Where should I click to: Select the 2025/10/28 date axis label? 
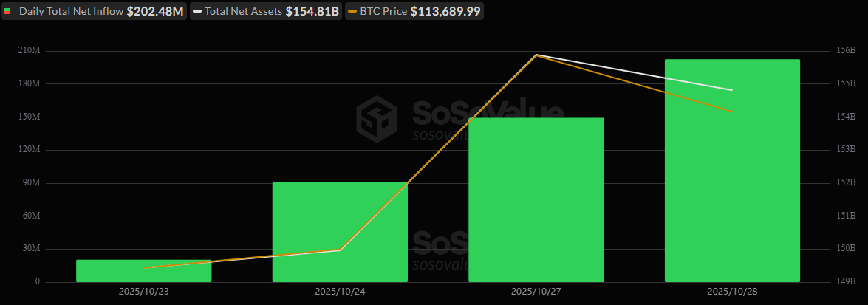[732, 292]
